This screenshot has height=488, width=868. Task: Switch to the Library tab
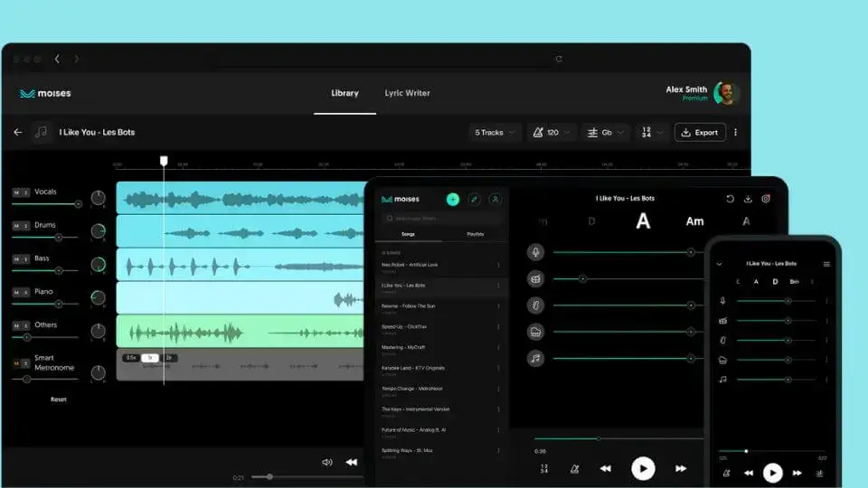(x=344, y=93)
